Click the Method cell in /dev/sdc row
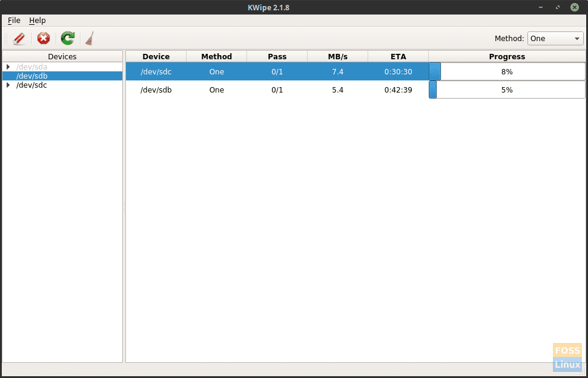 point(216,71)
